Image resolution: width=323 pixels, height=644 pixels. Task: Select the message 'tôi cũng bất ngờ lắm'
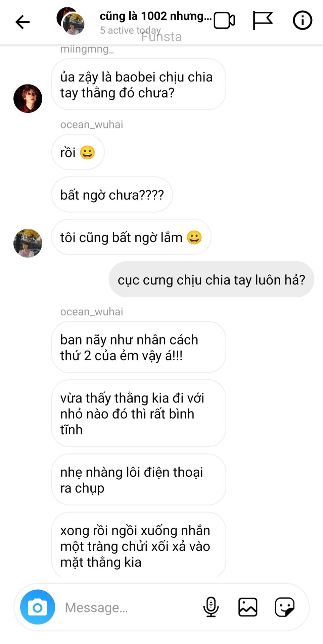pos(131,237)
